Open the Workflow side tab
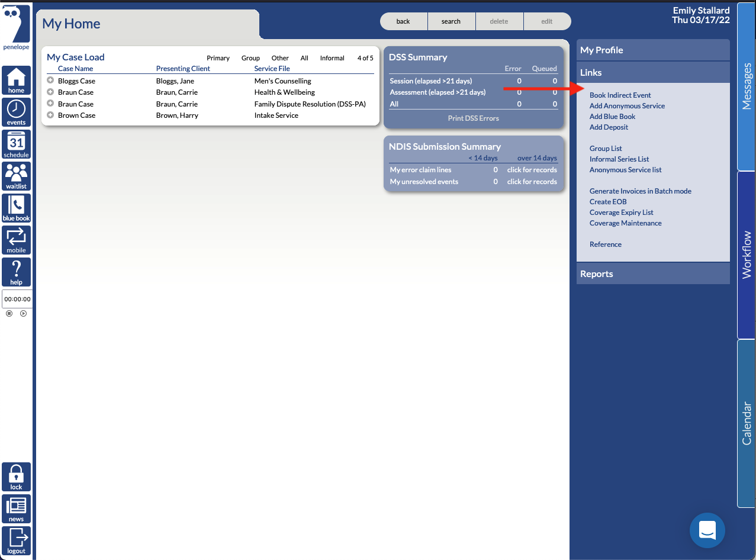Screen dimensions: 756x560 click(747, 255)
